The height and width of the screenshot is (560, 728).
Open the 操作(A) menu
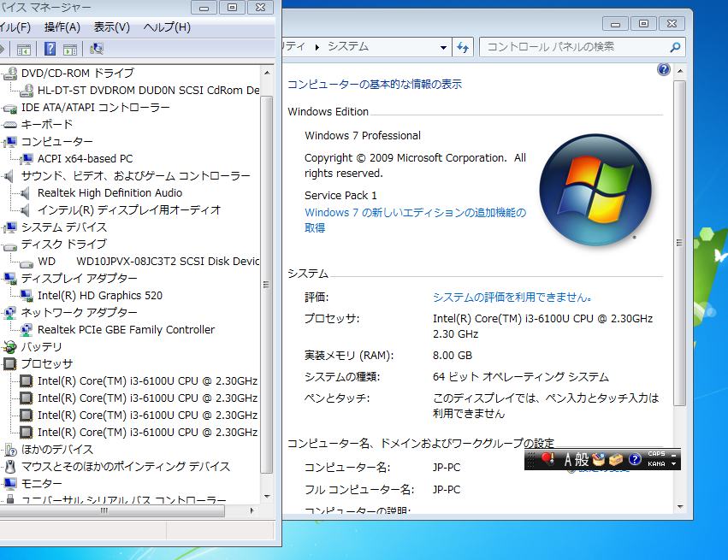point(62,27)
